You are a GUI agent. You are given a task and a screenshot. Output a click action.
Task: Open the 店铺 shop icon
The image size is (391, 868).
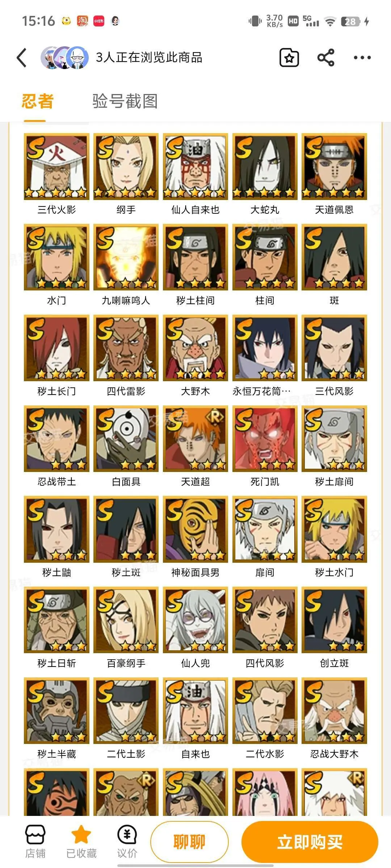35,841
